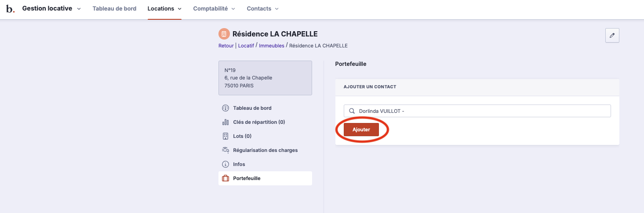Click the search magnifier icon
The width and height of the screenshot is (644, 213).
[352, 111]
